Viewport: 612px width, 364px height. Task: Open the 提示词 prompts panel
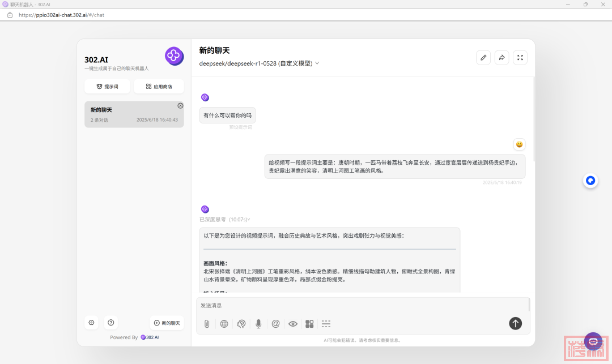click(x=107, y=87)
